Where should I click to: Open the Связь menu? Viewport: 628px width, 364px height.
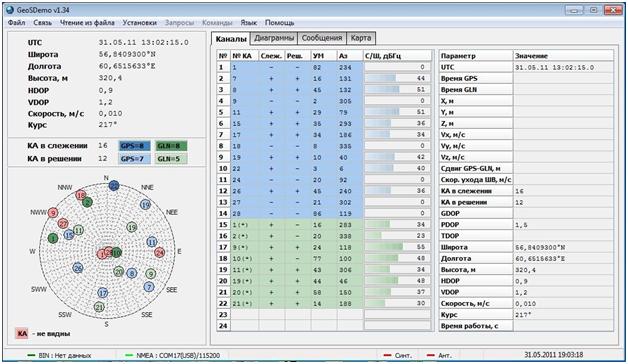[x=42, y=23]
